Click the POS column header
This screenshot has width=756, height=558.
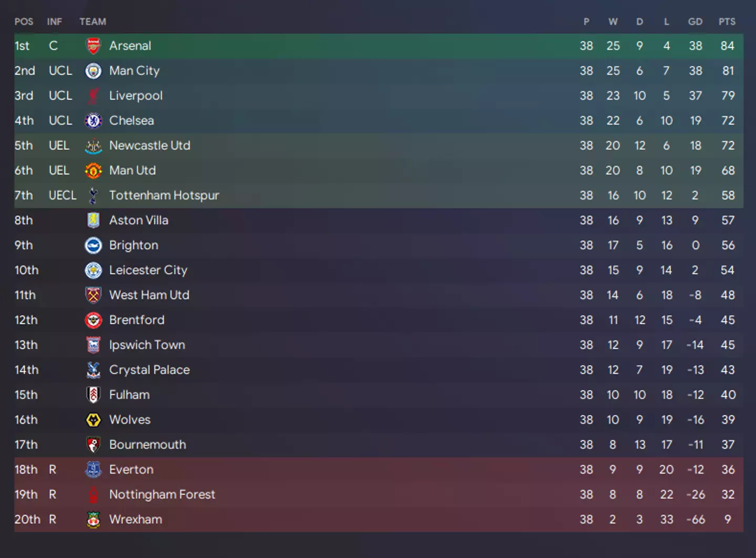24,22
